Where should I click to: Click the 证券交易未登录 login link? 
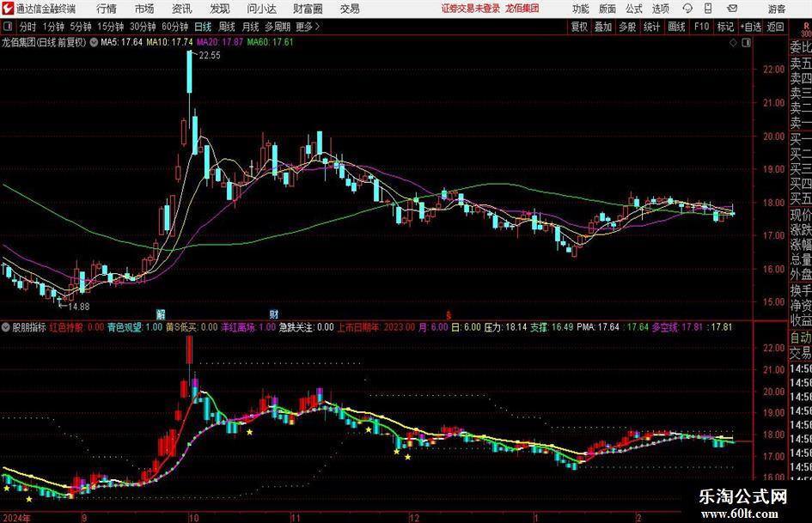pyautogui.click(x=471, y=9)
